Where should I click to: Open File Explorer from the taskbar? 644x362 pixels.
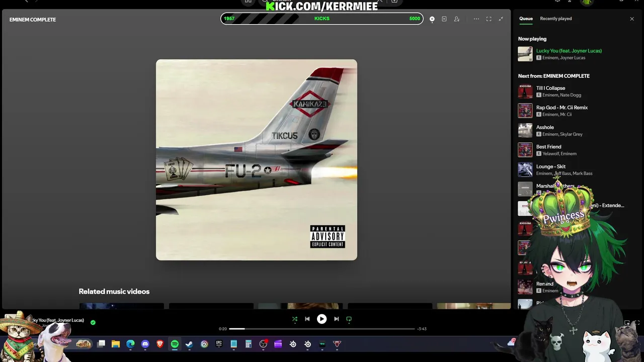click(x=116, y=344)
